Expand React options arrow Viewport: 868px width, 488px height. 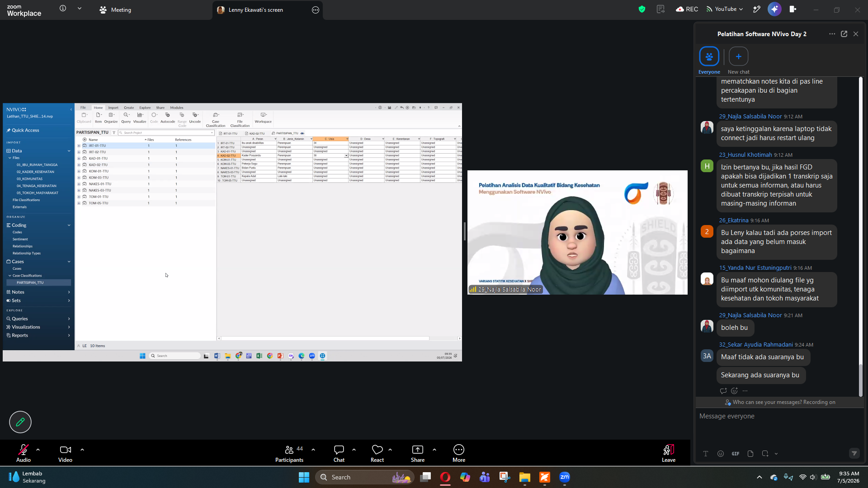(x=390, y=450)
